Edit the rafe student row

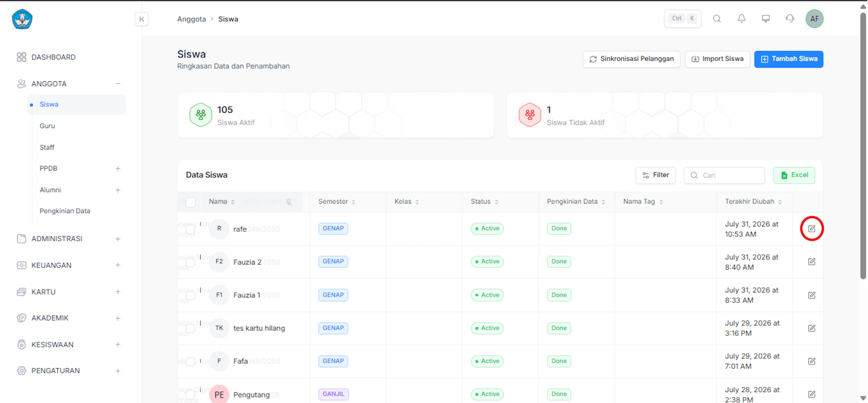(x=812, y=229)
